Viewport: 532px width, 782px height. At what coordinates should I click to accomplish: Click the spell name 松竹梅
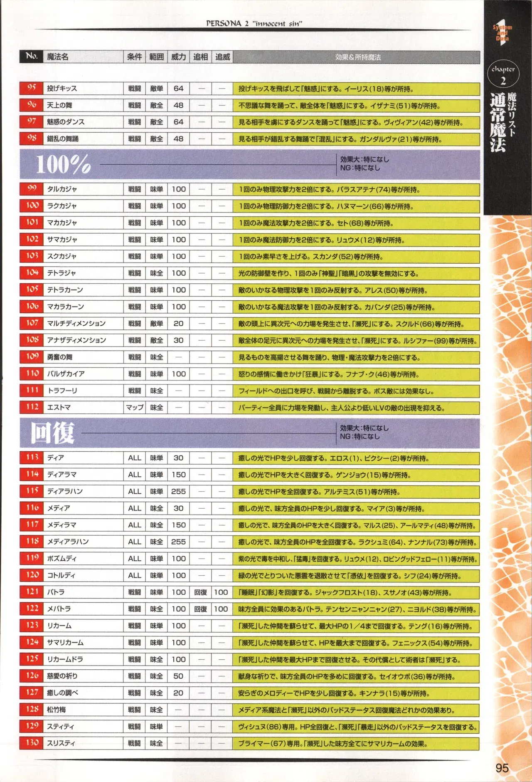56,710
